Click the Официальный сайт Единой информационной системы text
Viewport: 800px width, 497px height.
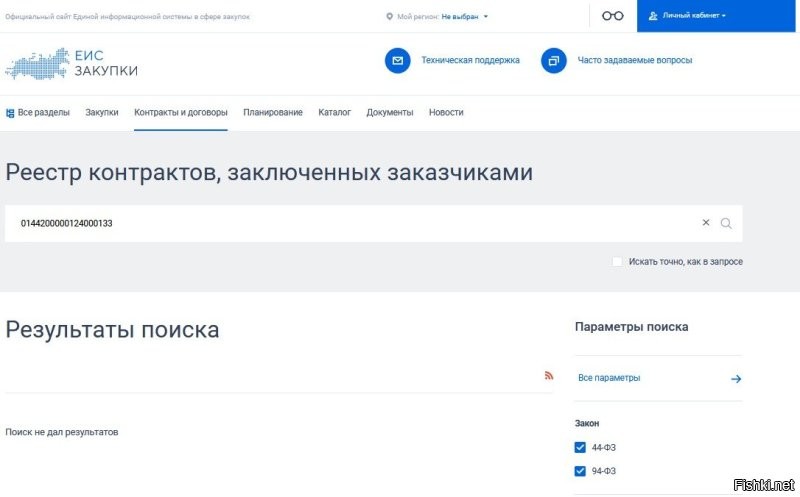(128, 16)
